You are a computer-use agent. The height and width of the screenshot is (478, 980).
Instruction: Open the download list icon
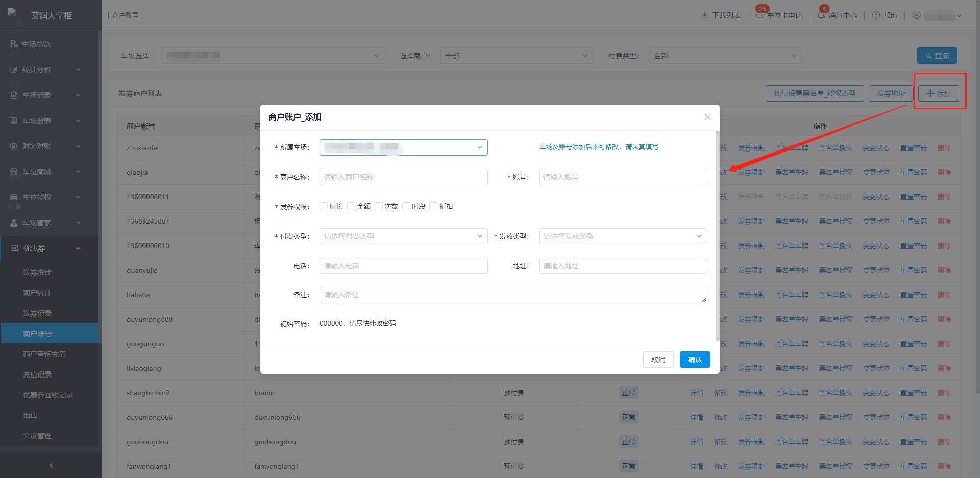[705, 15]
